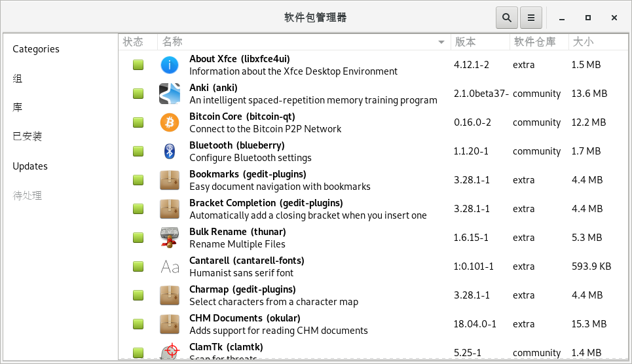
Task: Open the hamburger menu button
Action: point(531,18)
